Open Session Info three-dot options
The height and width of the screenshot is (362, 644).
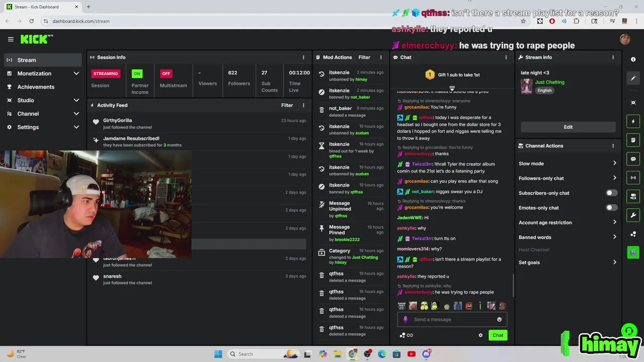tap(303, 57)
